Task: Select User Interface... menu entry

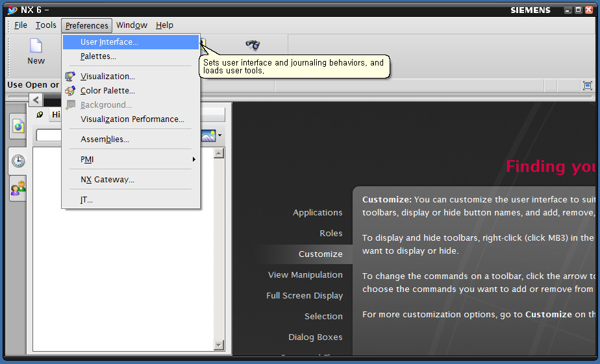Action: (131, 42)
